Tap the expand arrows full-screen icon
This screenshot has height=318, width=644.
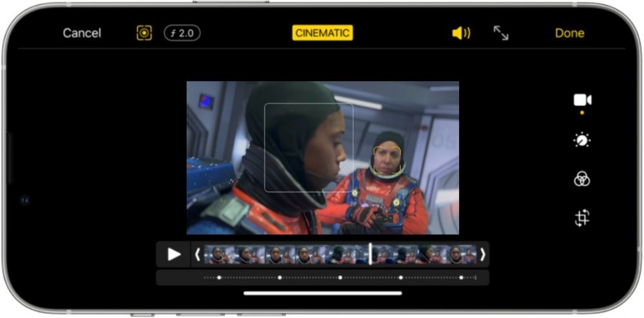[500, 33]
